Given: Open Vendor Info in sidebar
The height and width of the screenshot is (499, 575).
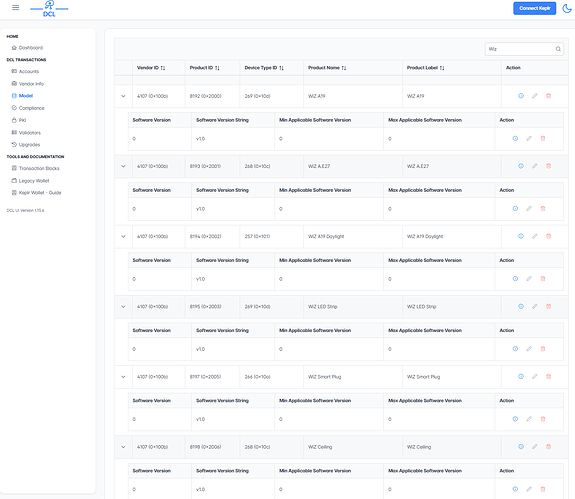Looking at the screenshot, I should point(28,84).
